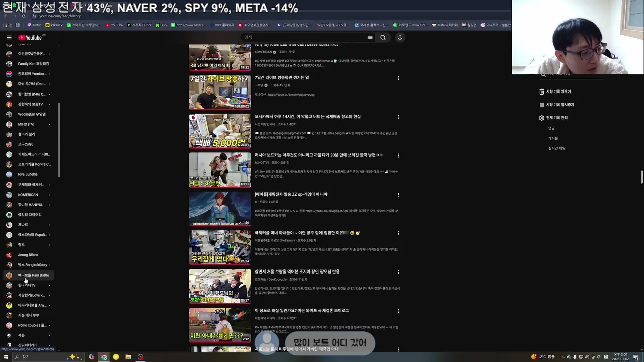Open File Explorer folder icon in taskbar
Image resolution: width=644 pixels, height=362 pixels.
(x=128, y=357)
